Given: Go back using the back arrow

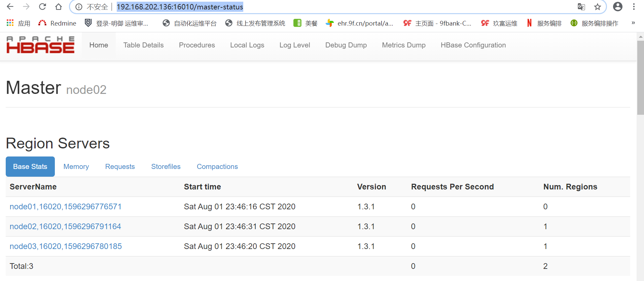Looking at the screenshot, I should pos(10,7).
